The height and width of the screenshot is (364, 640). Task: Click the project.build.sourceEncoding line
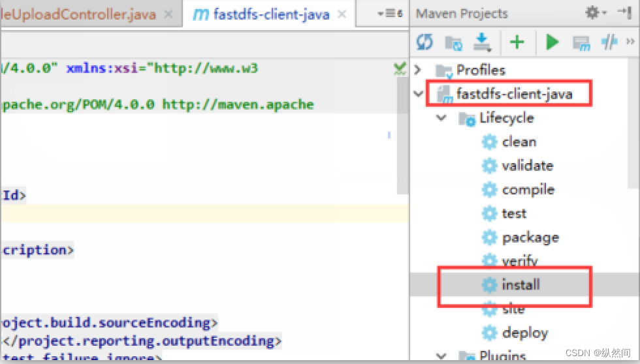tap(110, 323)
